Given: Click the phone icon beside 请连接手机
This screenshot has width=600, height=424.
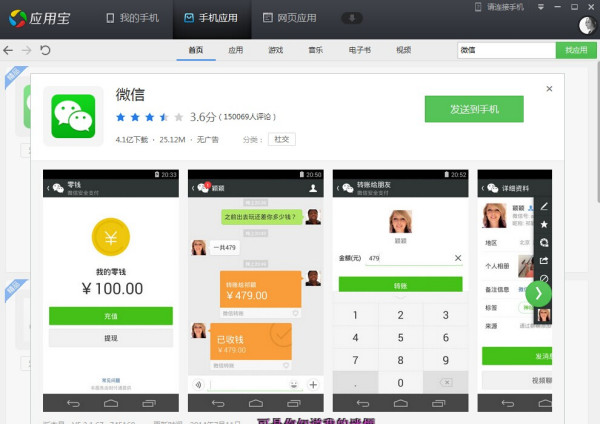Looking at the screenshot, I should click(x=478, y=7).
